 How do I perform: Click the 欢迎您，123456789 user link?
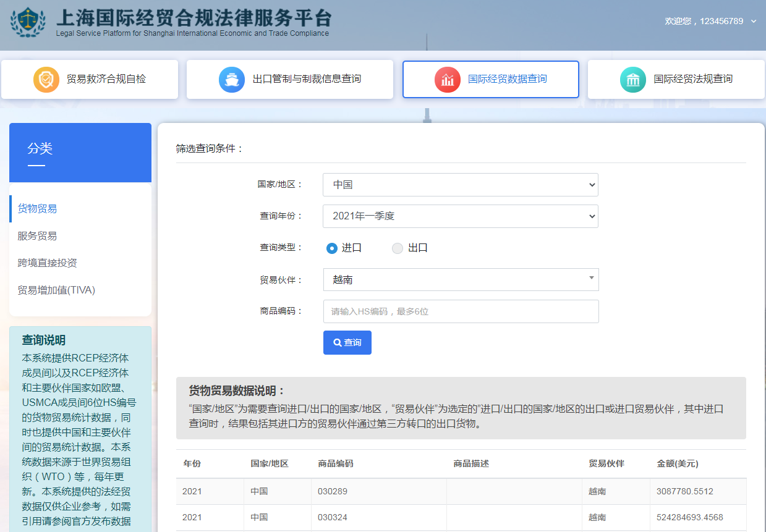pyautogui.click(x=704, y=21)
